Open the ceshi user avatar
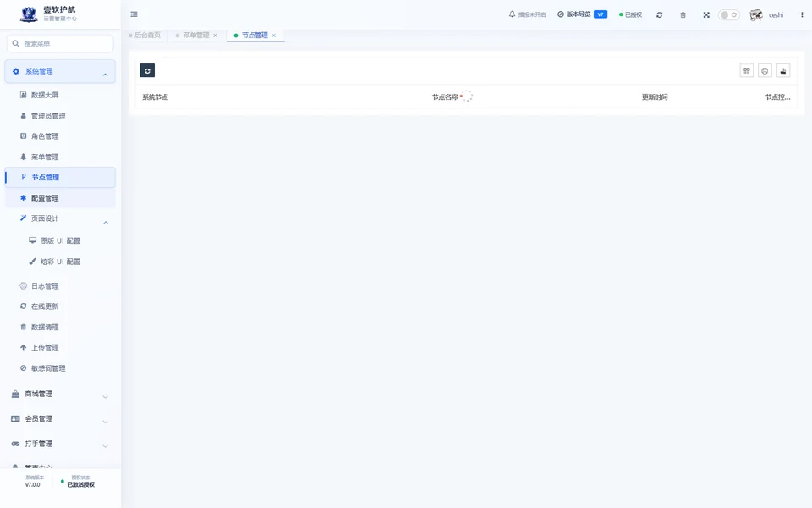812x508 pixels. tap(756, 15)
